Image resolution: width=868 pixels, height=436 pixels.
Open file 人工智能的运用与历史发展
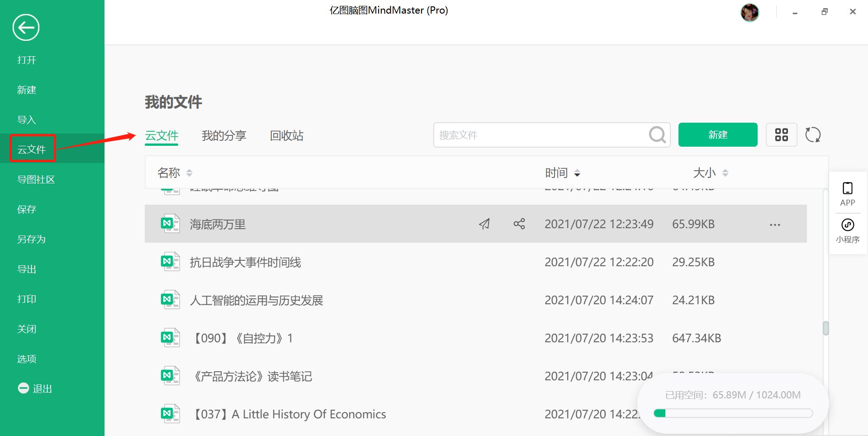[256, 300]
